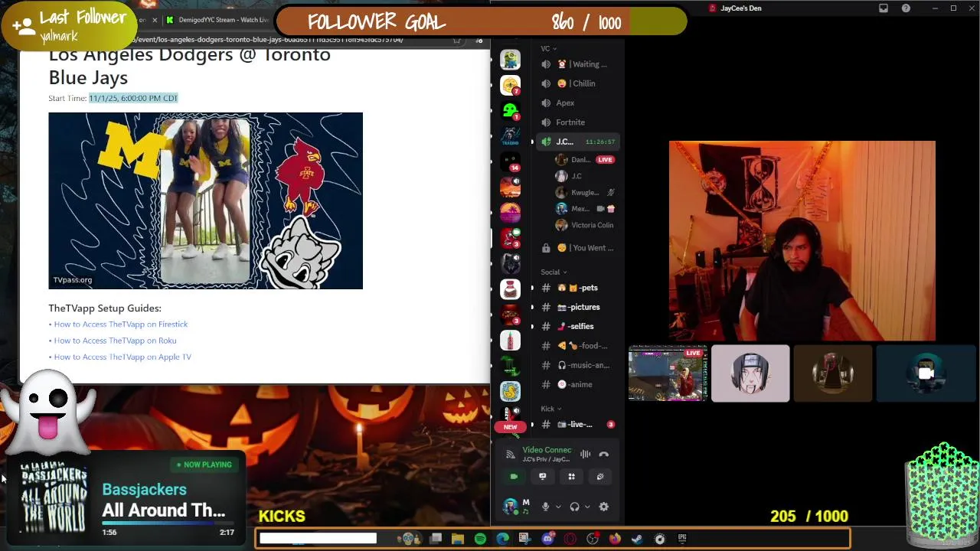The image size is (980, 551).
Task: Open Firefox from the taskbar
Action: pyautogui.click(x=615, y=539)
